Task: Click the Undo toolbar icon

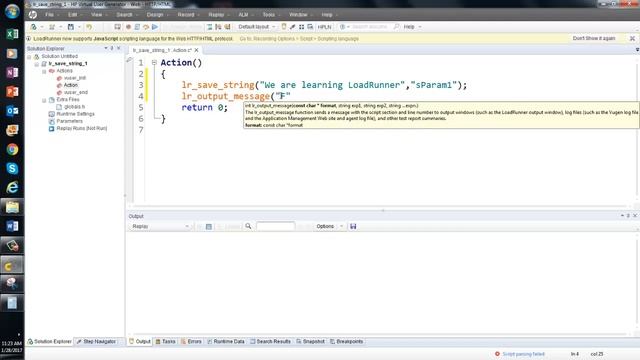Action: coord(89,27)
